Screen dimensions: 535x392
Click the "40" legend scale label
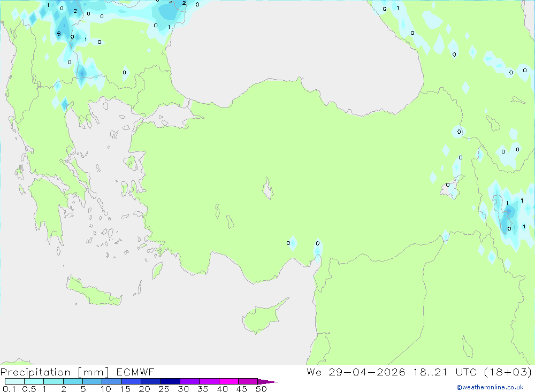pyautogui.click(x=222, y=389)
